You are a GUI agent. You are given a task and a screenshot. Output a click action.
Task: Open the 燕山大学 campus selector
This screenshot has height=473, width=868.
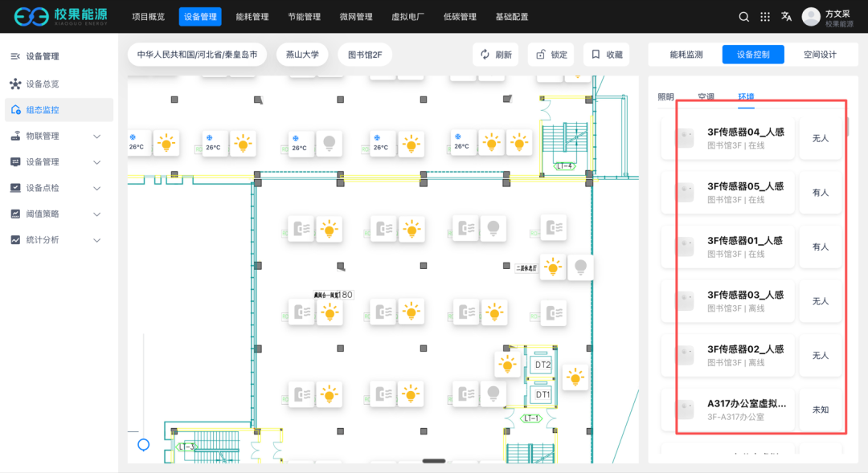coord(302,55)
